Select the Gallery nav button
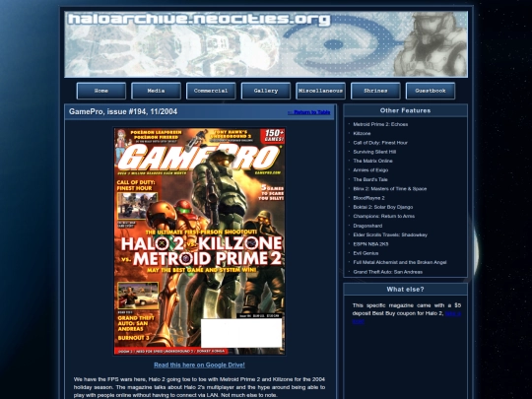532x399 pixels. 266,91
